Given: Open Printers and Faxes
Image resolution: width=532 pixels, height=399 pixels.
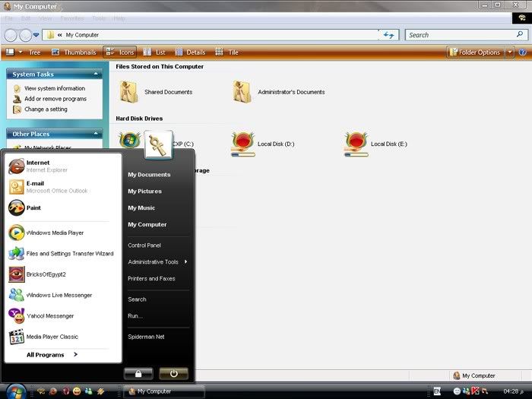Looking at the screenshot, I should point(151,278).
